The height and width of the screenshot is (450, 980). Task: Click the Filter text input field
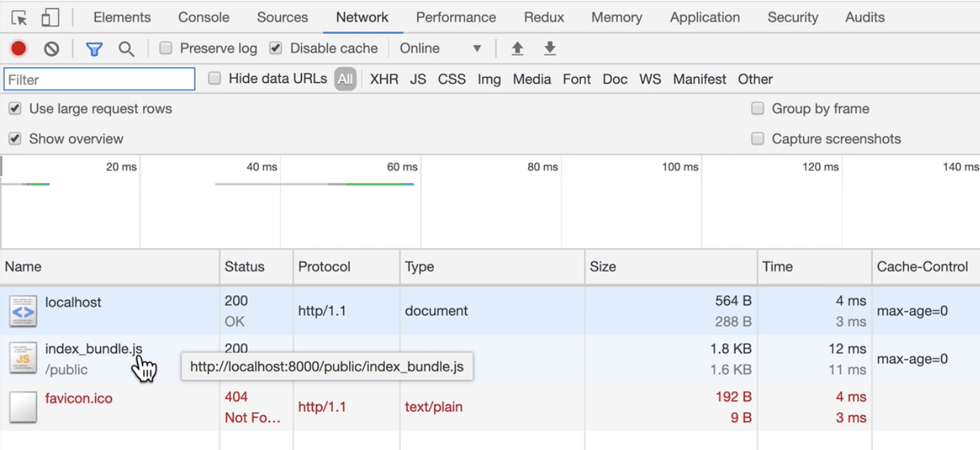click(99, 79)
